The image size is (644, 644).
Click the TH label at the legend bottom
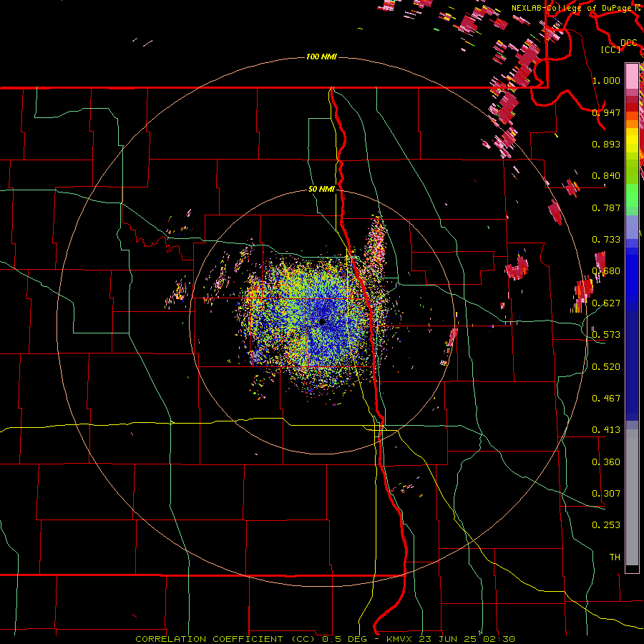(615, 557)
